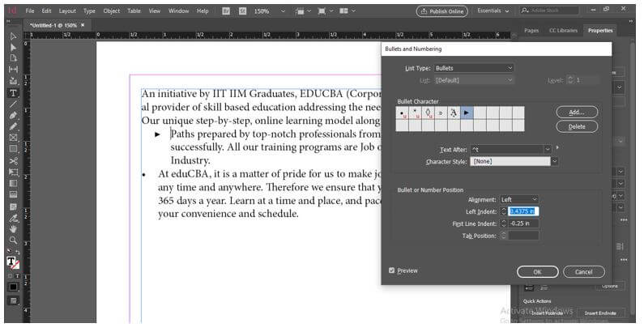Switch to the Pages panel tab
The width and height of the screenshot is (644, 332).
tap(531, 31)
